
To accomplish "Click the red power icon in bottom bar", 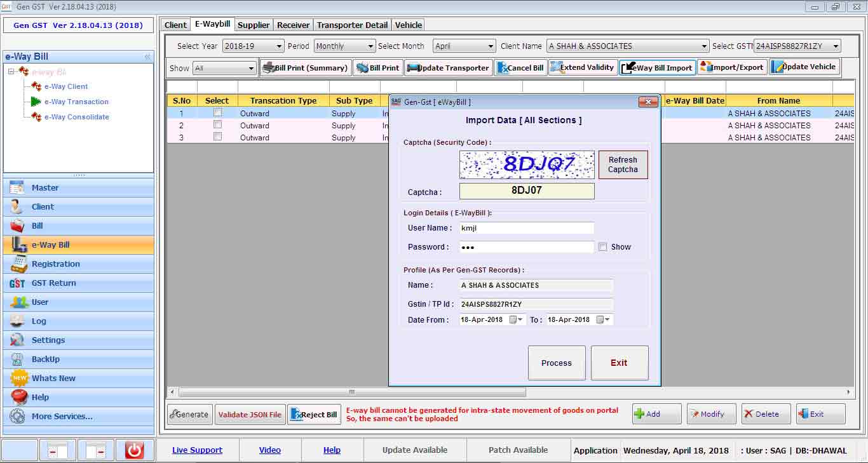I will point(134,450).
